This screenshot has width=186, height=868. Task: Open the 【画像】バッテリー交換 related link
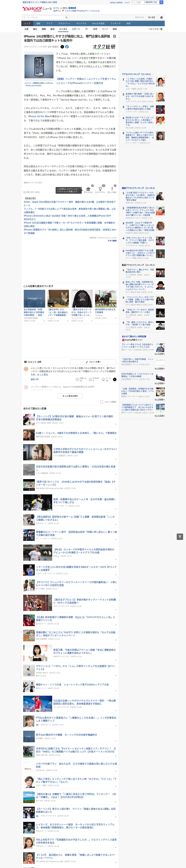tap(86, 81)
